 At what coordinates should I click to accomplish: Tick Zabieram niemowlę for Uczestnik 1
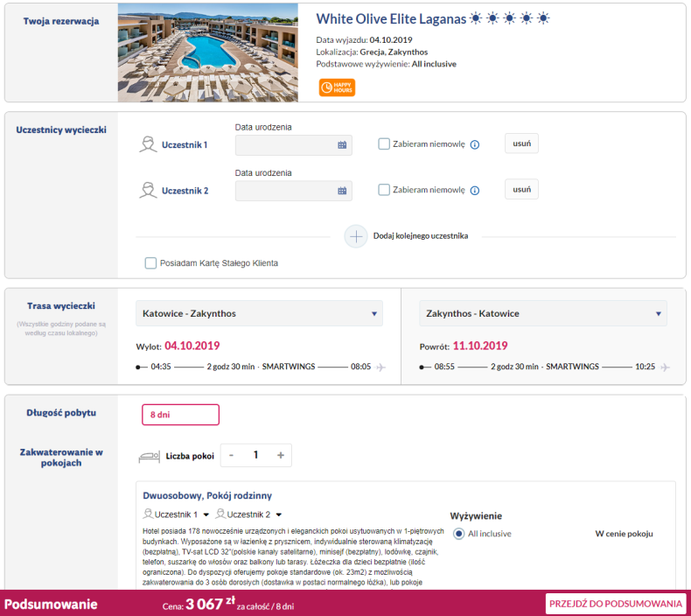384,144
